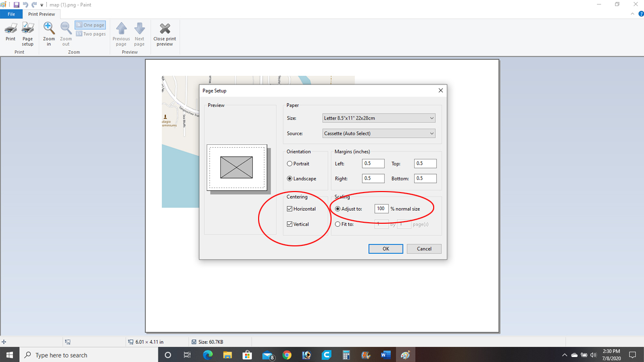
Task: Open Customize Quick Access Toolbar dropdown
Action: click(42, 5)
